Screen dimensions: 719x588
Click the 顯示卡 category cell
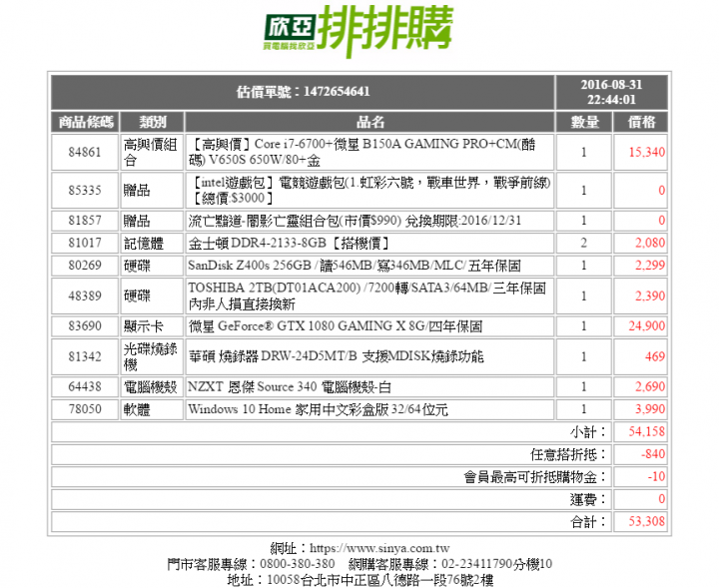tap(152, 326)
